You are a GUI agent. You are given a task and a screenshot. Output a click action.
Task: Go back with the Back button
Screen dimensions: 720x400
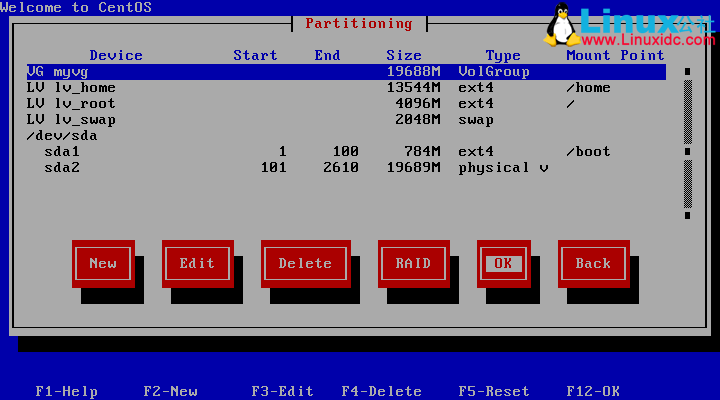click(593, 264)
